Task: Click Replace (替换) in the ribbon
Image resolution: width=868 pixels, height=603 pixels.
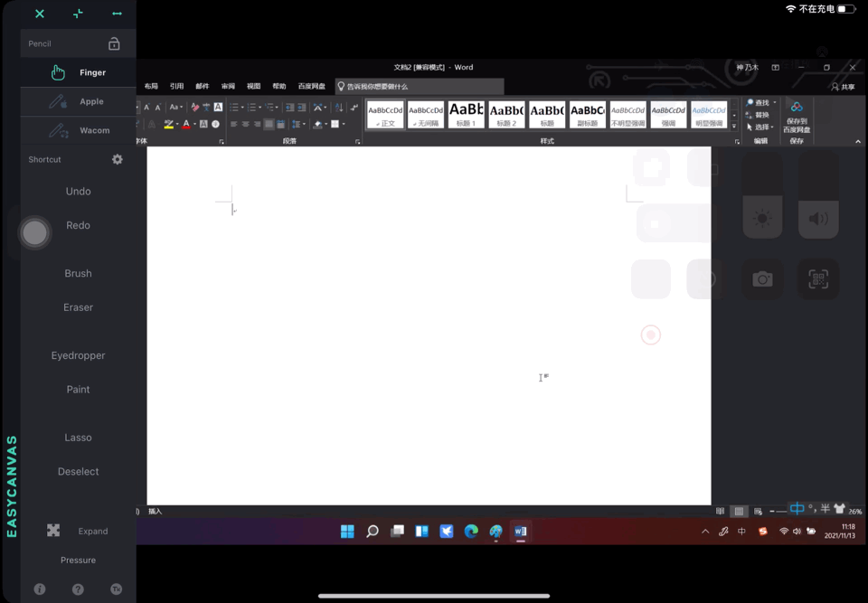Action: pyautogui.click(x=759, y=115)
